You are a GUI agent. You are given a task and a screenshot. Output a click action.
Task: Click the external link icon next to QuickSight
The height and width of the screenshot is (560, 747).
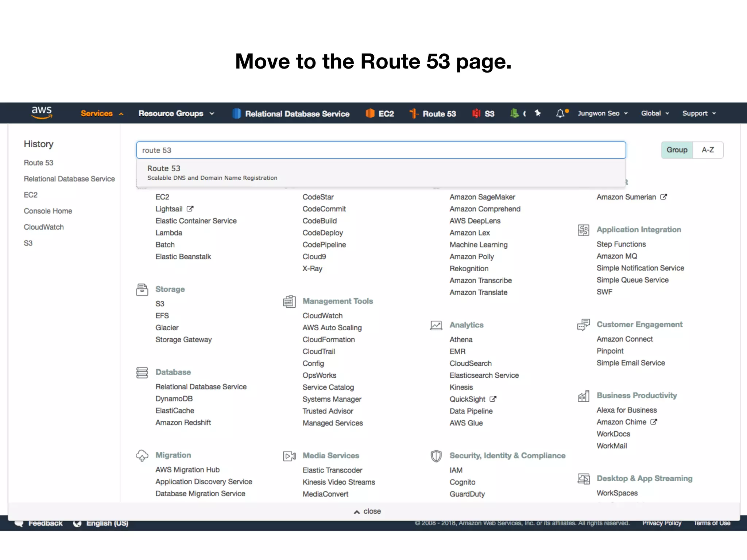(x=493, y=399)
